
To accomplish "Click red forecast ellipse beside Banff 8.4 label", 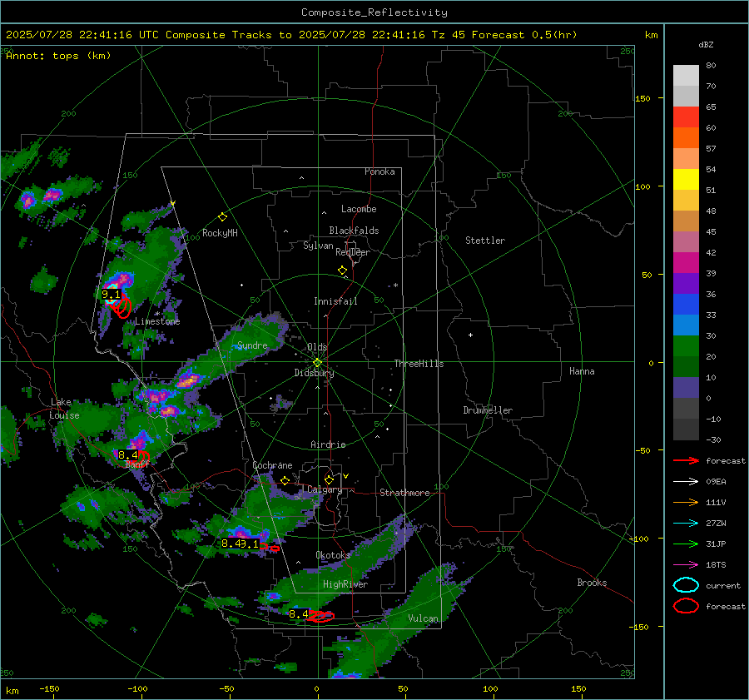I will click(x=143, y=457).
